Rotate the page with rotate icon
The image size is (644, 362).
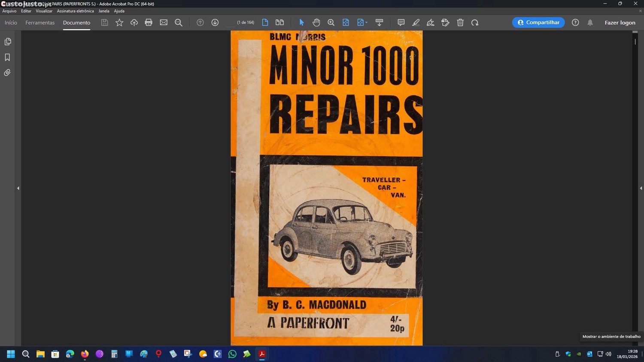click(x=475, y=23)
